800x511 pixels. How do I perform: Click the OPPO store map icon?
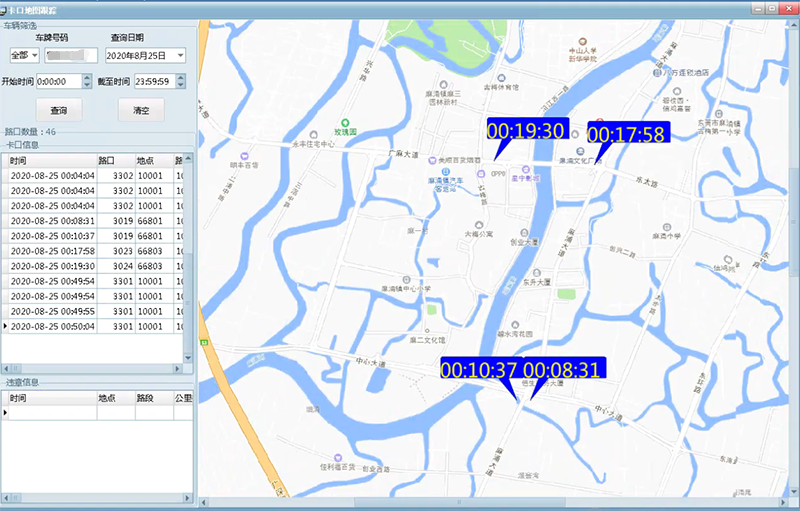[x=481, y=173]
